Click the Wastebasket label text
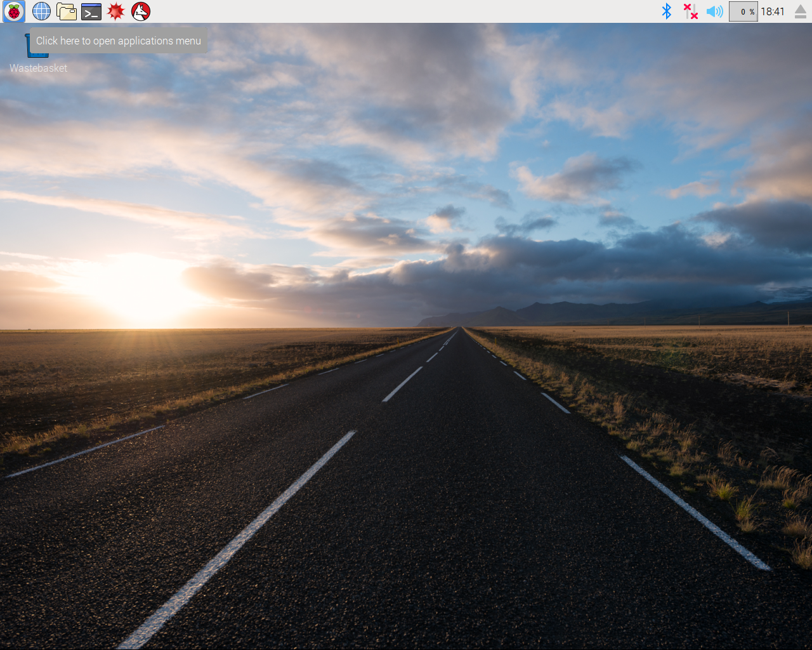 coord(38,68)
